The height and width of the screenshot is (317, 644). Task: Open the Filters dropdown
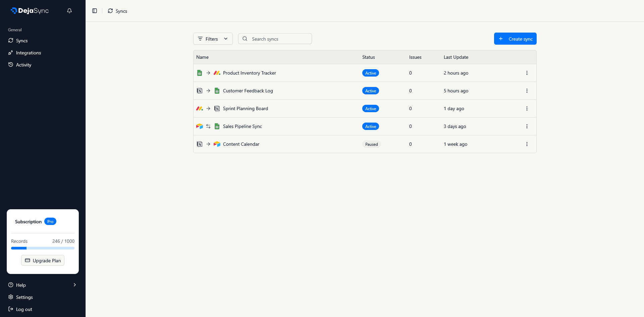(213, 39)
